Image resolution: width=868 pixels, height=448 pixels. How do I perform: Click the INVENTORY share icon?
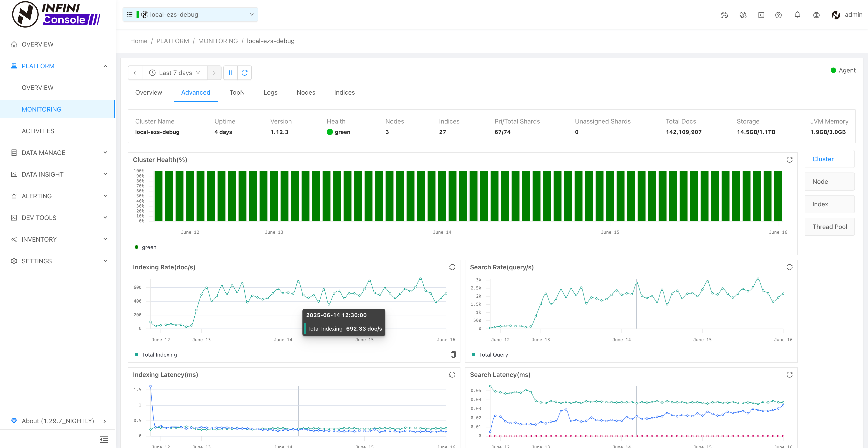[x=14, y=239]
